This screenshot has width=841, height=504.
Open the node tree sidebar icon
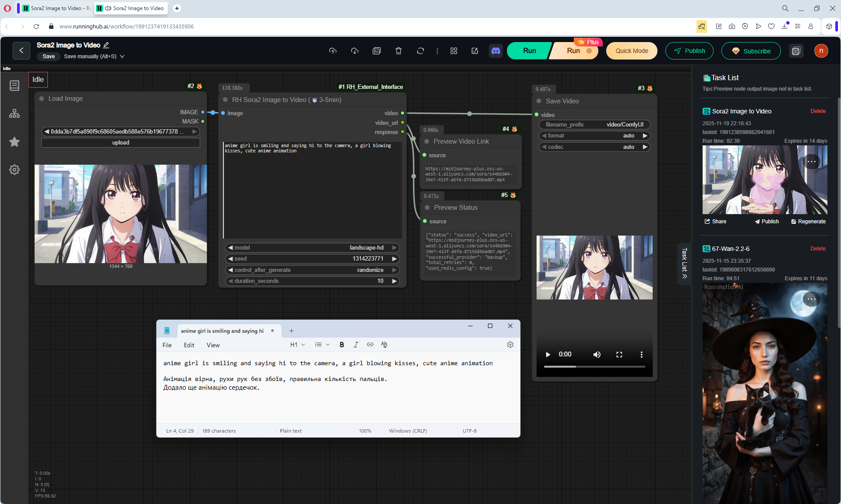[14, 113]
